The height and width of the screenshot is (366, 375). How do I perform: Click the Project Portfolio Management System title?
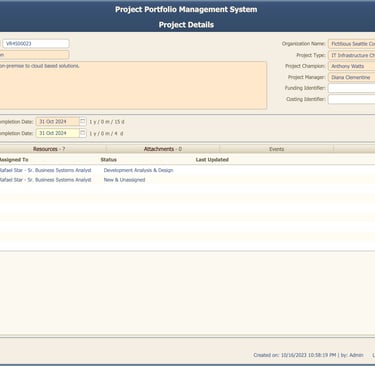(186, 10)
